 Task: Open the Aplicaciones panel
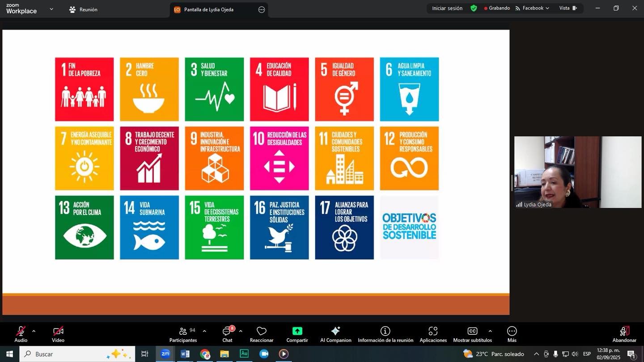[433, 334]
